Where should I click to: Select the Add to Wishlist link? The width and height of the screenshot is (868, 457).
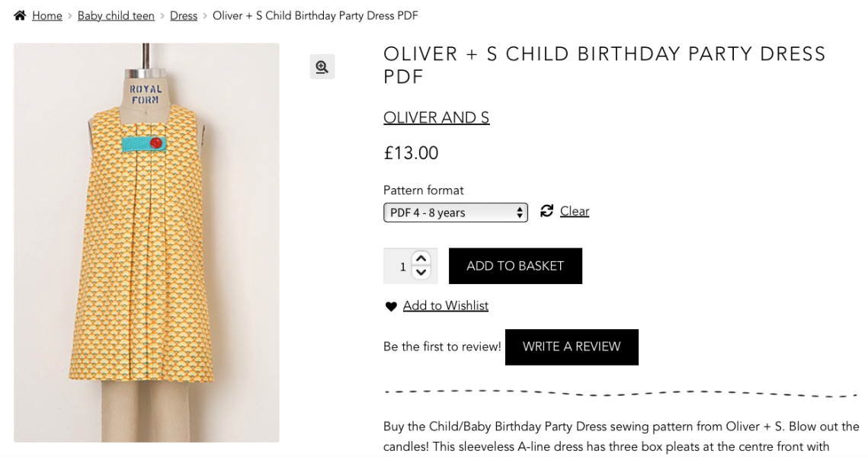pos(446,305)
